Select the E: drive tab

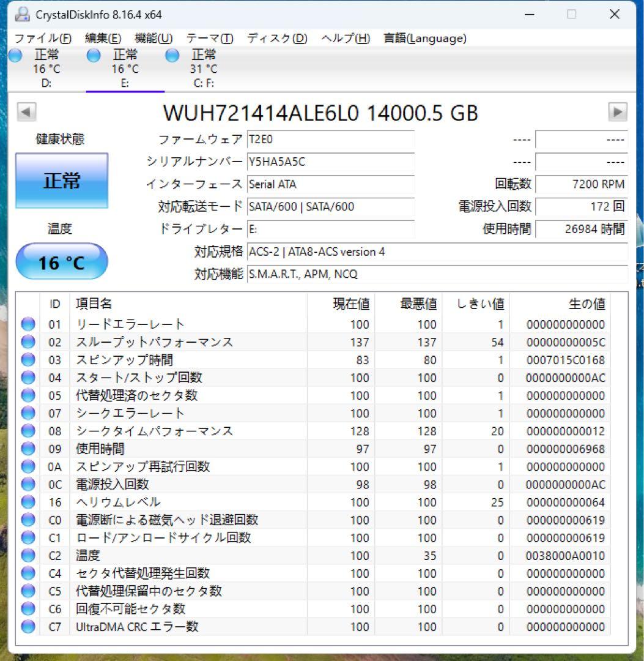(x=124, y=67)
